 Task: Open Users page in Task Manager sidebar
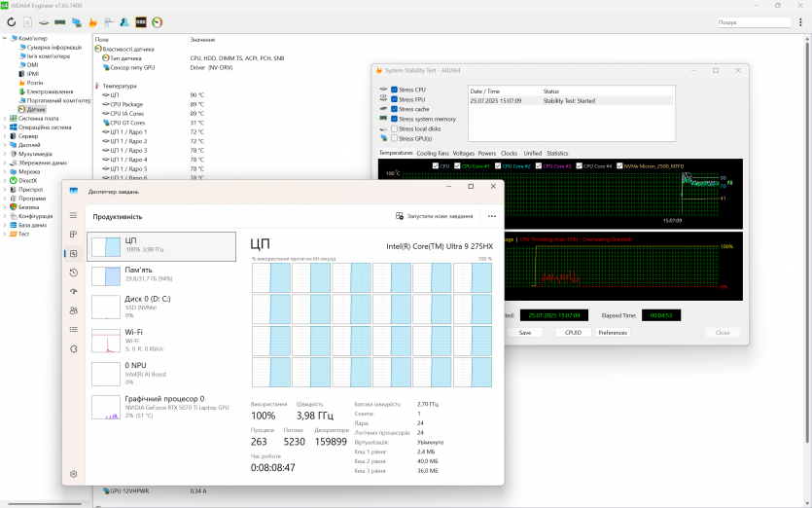click(x=73, y=311)
